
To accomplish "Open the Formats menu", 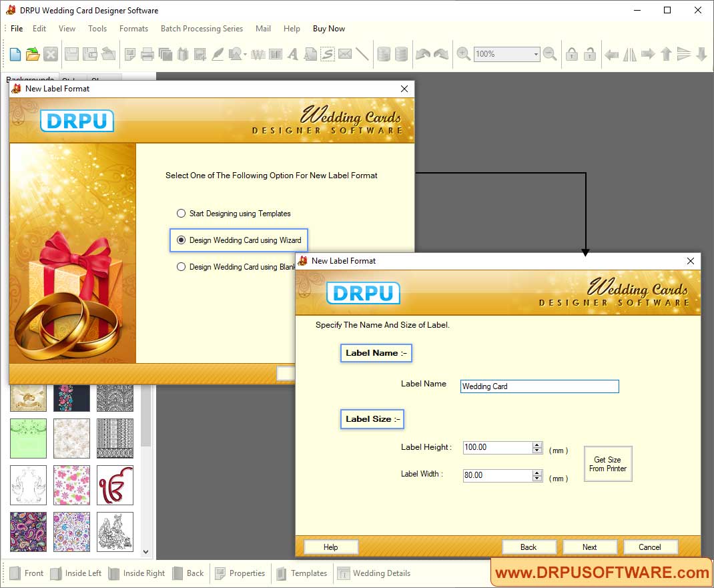I will (x=133, y=28).
